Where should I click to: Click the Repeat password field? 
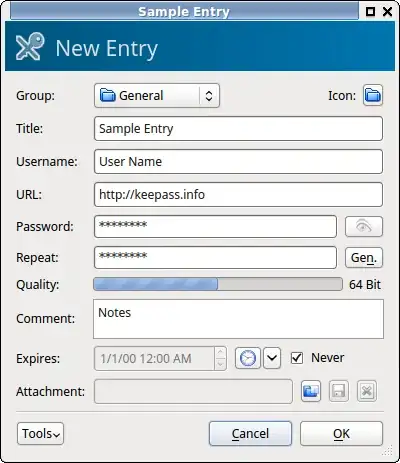click(x=215, y=257)
